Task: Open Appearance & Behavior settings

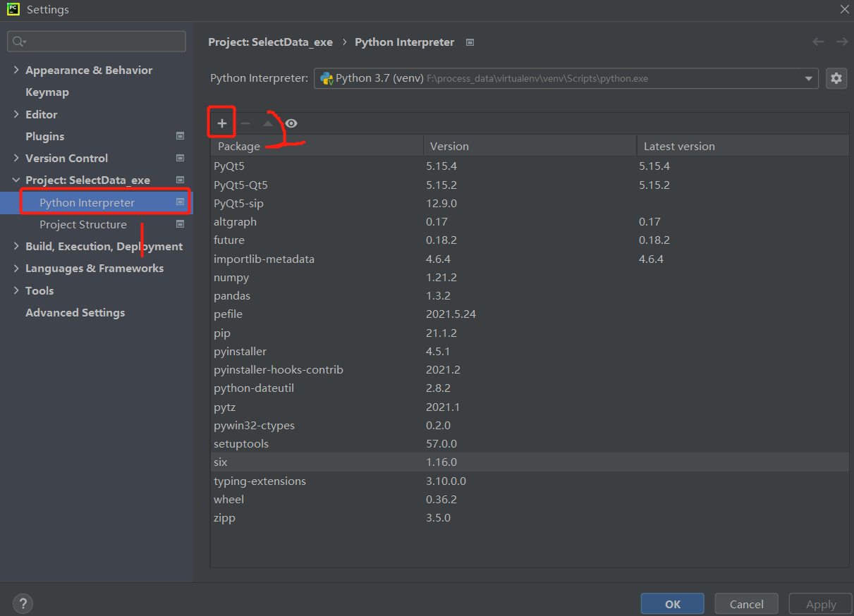Action: pyautogui.click(x=89, y=70)
